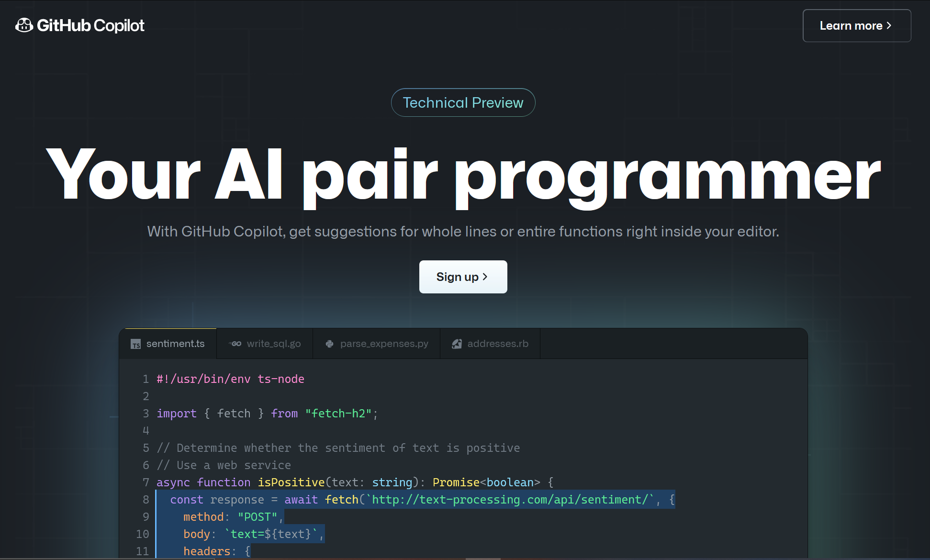930x560 pixels.
Task: Click the comment "Determine whether the sentiment"
Action: click(338, 448)
